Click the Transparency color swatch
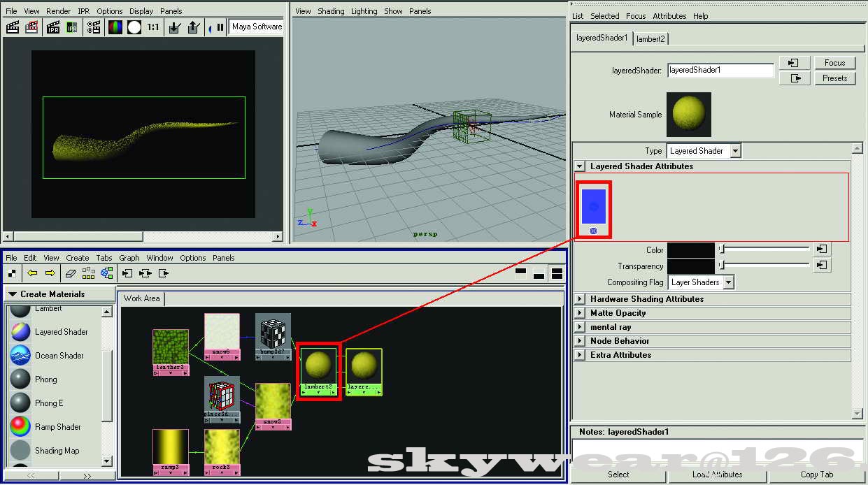The width and height of the screenshot is (868, 485). 690,266
